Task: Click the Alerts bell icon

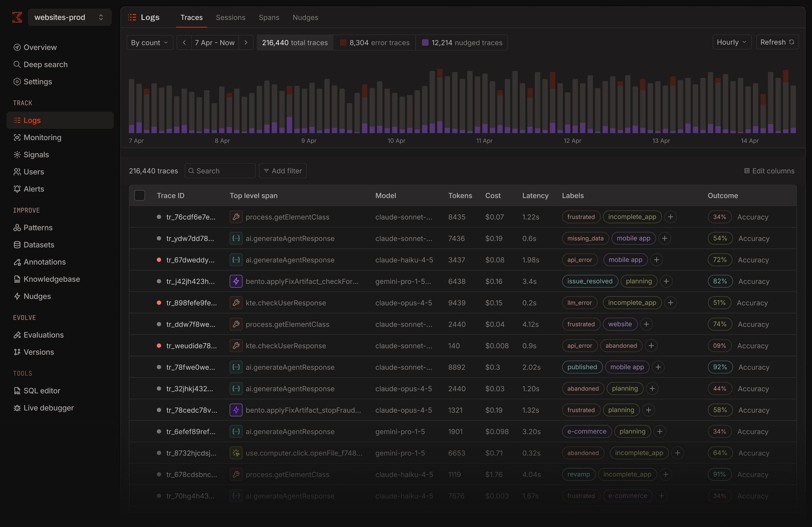Action: (x=17, y=188)
